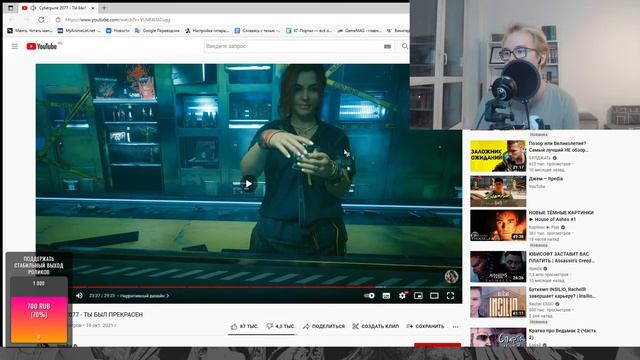Go forward with the browser forward arrow

coord(27,19)
